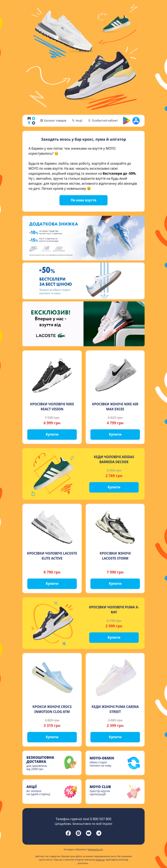This screenshot has height=868, width=167.
Task: Buy the Adidas Barreda Decode sneakers
Action: (114, 487)
